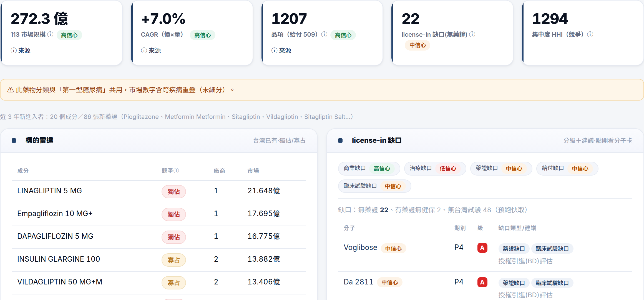Click info icon in 競爭 column header
Image resolution: width=644 pixels, height=300 pixels.
(x=176, y=171)
